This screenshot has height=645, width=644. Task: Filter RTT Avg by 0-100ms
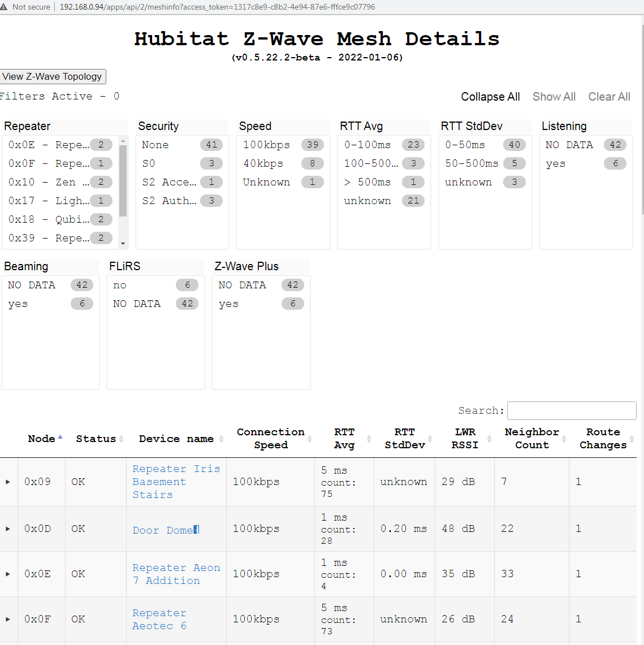click(x=384, y=145)
